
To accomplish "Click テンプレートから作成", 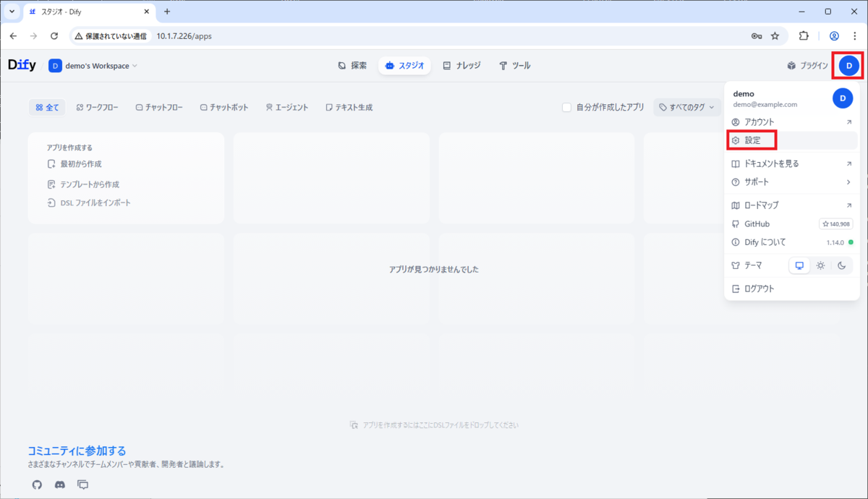I will coord(82,184).
